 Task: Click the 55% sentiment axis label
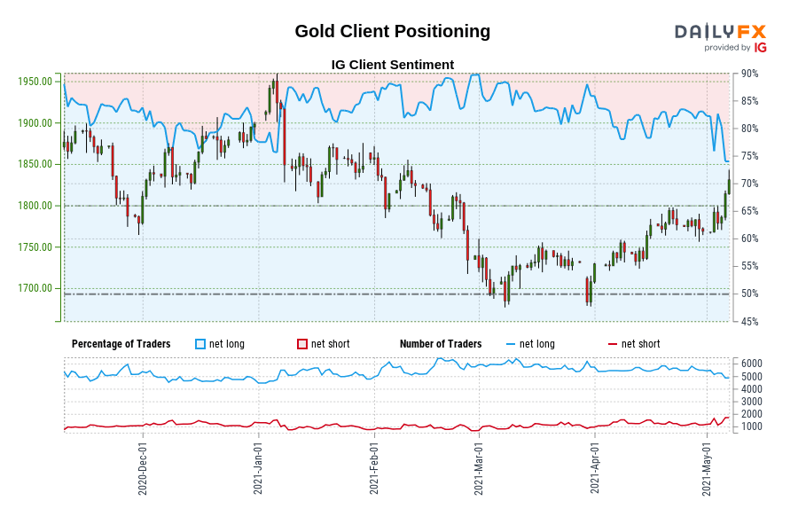click(x=749, y=266)
